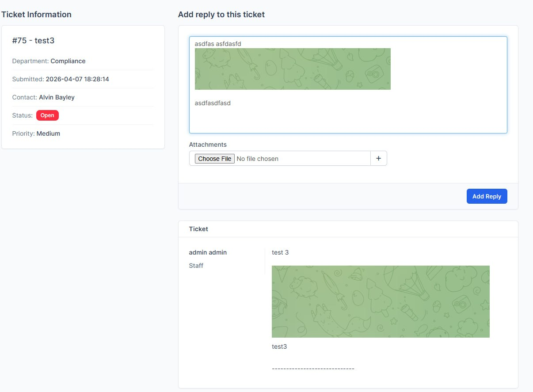Click the 'Add reply to this ticket' heading
This screenshot has height=392, width=533.
tap(221, 15)
